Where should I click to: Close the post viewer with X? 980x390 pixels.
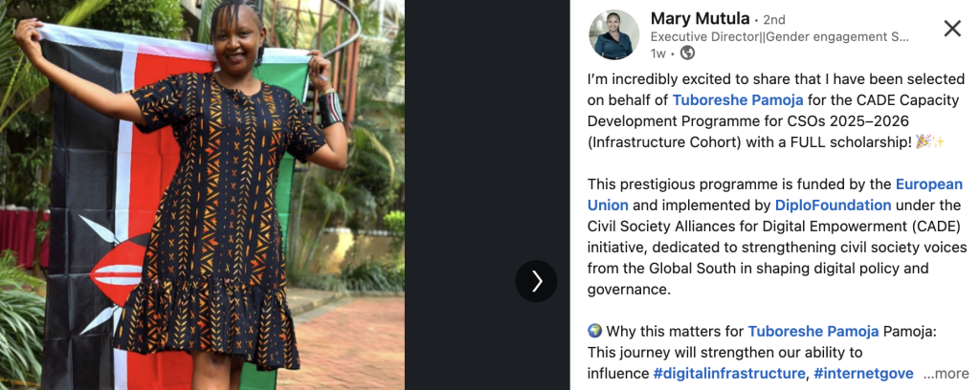952,28
